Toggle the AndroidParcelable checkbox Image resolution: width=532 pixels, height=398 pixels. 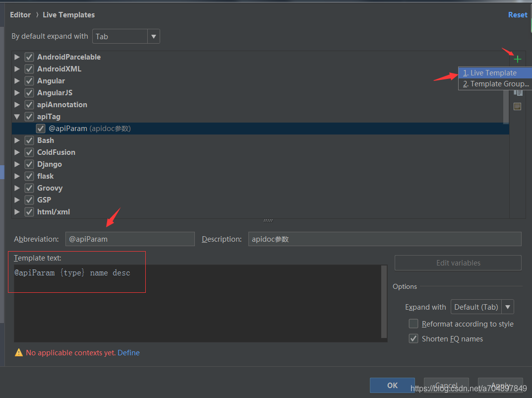point(29,57)
